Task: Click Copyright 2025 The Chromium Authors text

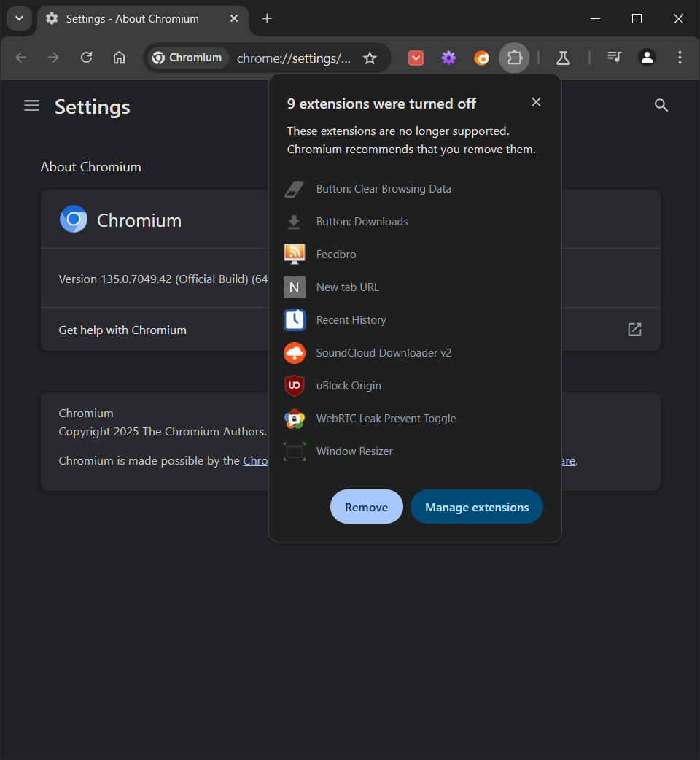Action: [x=163, y=432]
